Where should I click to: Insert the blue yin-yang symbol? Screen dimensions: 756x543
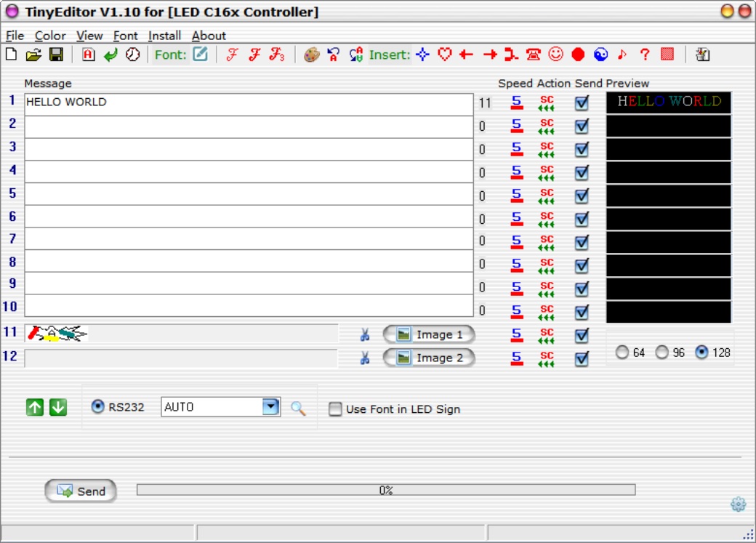pos(600,55)
